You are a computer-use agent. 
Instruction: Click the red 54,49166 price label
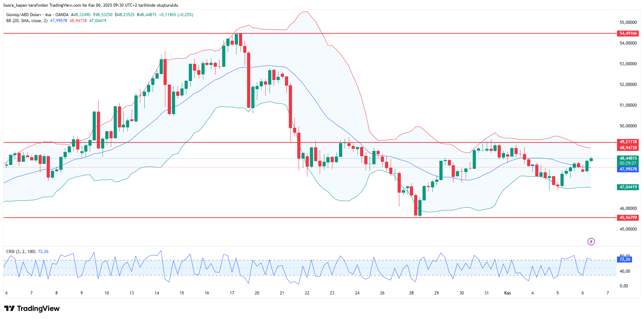(628, 34)
